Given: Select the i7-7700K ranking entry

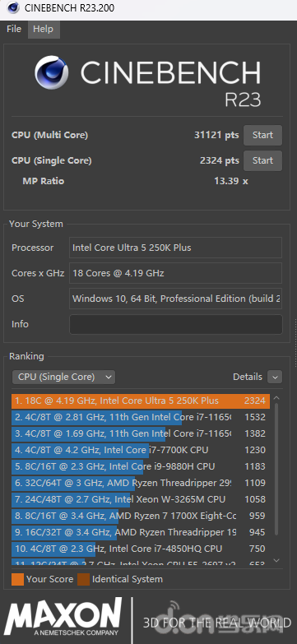Looking at the screenshot, I should click(141, 450).
